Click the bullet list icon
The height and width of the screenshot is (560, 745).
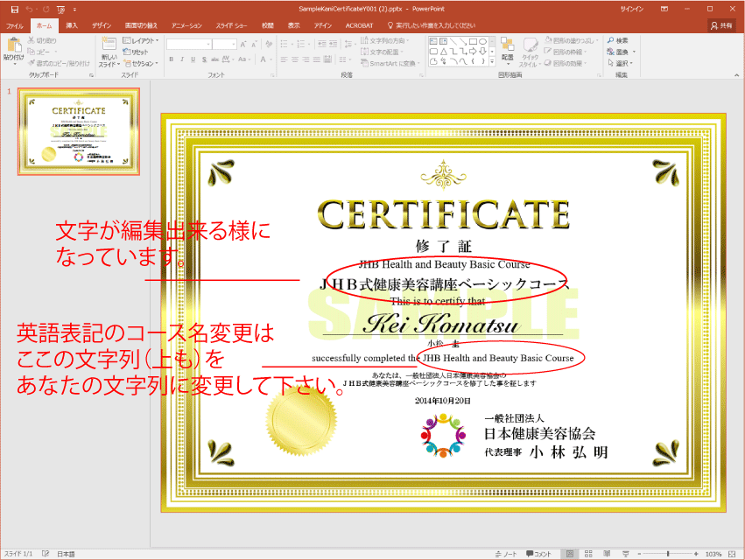pos(285,44)
